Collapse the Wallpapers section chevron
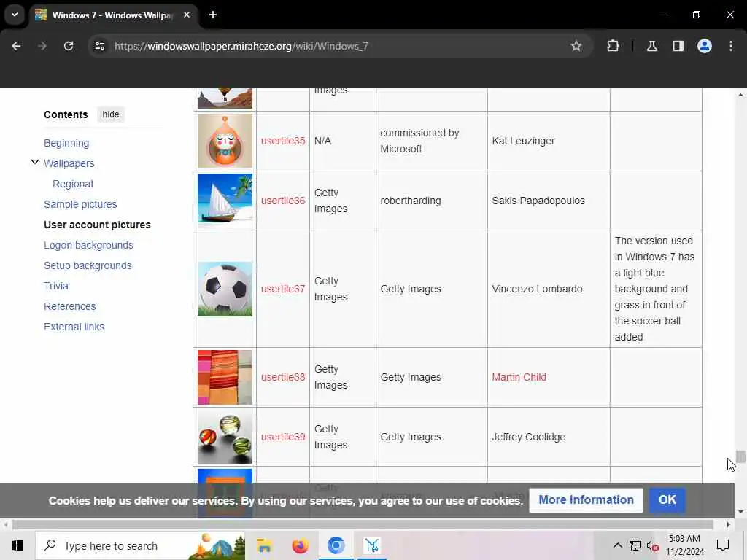 coord(35,162)
